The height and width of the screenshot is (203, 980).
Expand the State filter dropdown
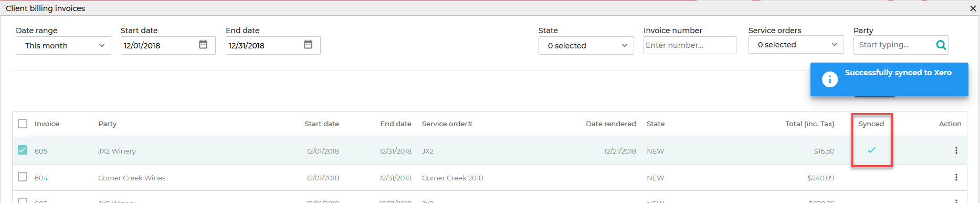point(586,46)
